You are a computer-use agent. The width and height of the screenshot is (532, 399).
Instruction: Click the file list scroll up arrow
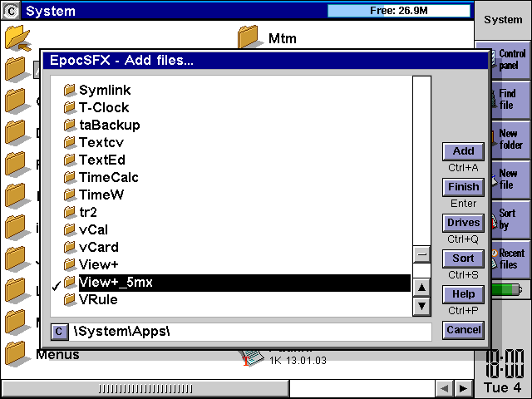click(421, 288)
